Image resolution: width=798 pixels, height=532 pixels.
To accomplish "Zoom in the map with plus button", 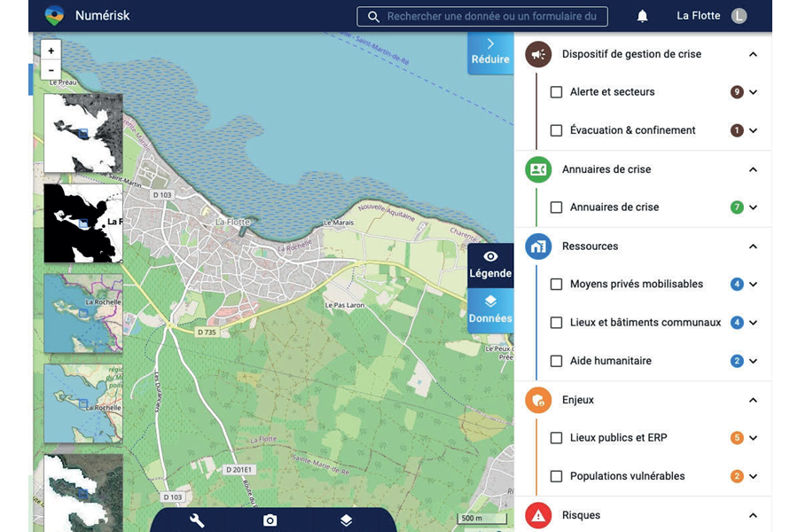I will coord(51,51).
